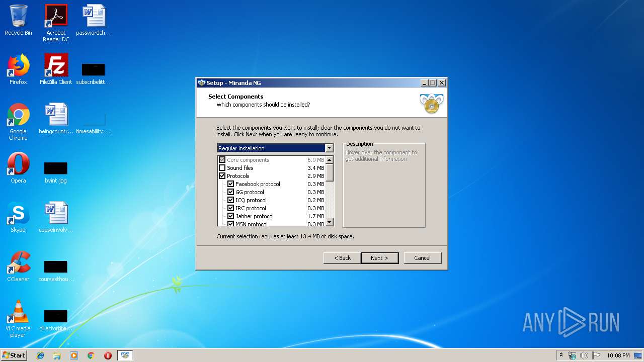The image size is (644, 362).
Task: Click the Facebook protocol label
Action: pyautogui.click(x=258, y=184)
